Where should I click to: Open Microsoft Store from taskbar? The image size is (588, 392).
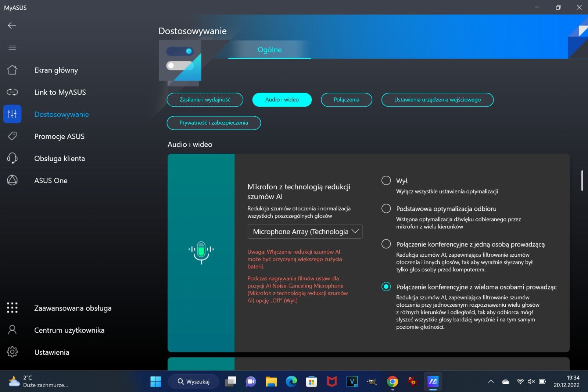[x=312, y=382]
